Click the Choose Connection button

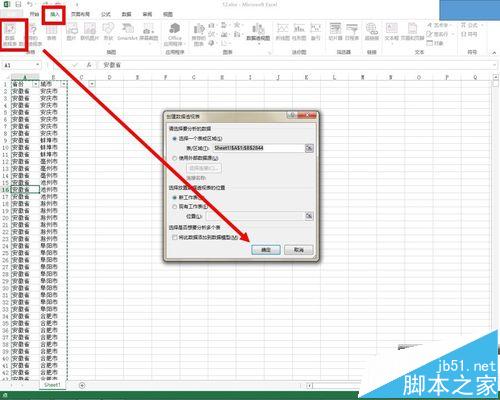click(x=204, y=168)
